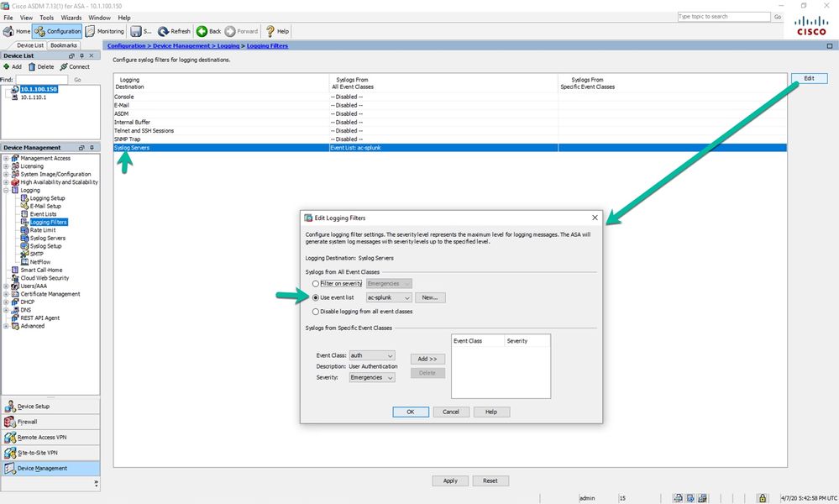
Task: Open the Remote Access VPN section
Action: (50, 437)
